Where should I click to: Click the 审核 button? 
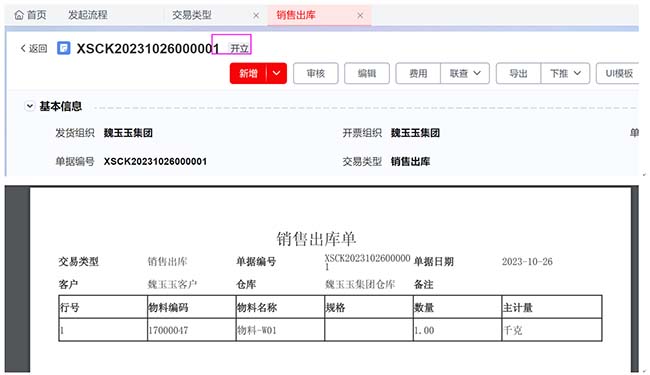coord(316,73)
